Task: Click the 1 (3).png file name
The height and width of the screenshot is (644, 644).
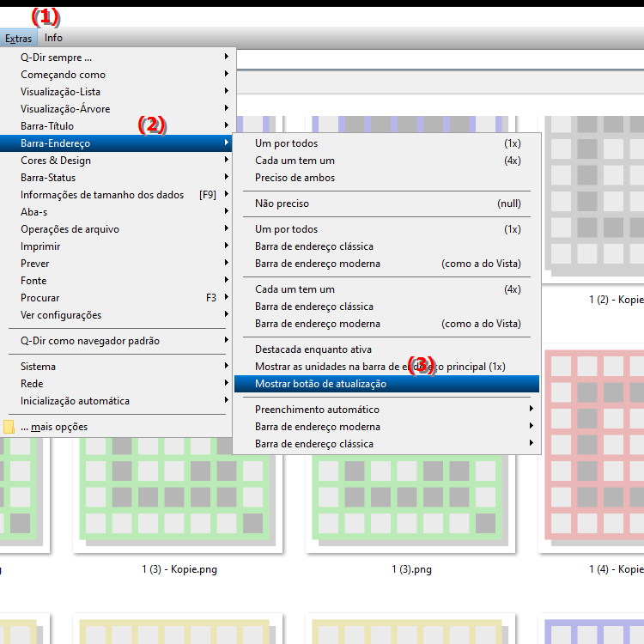Action: [411, 569]
